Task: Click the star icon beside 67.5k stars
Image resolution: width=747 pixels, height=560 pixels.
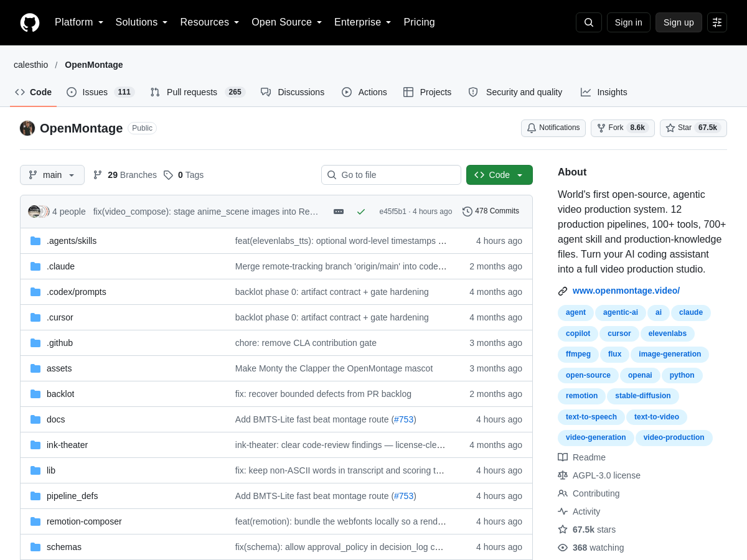Action: tap(563, 530)
